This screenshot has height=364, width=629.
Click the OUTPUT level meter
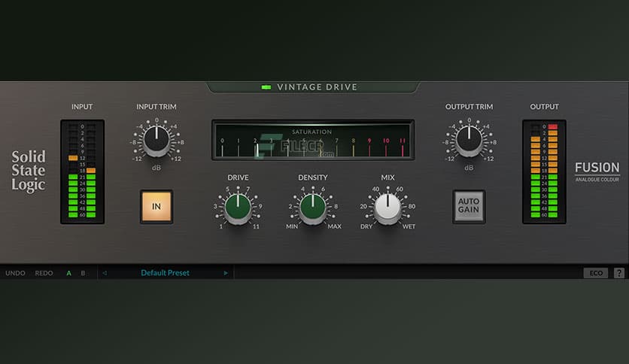pyautogui.click(x=544, y=171)
